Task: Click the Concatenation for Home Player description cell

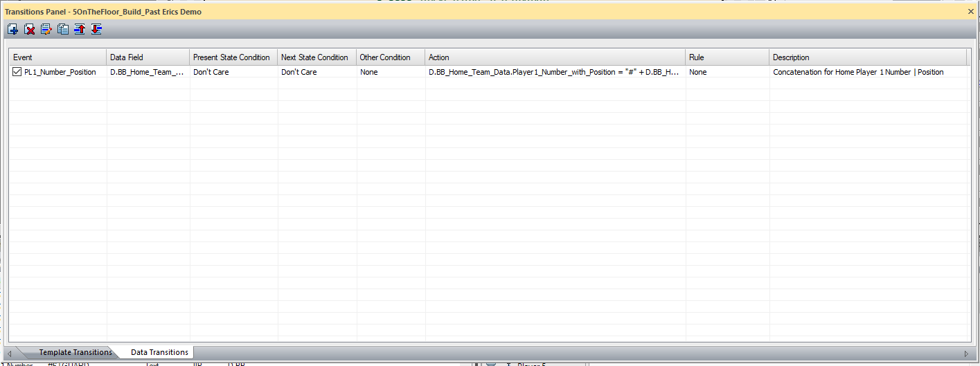Action: [857, 72]
